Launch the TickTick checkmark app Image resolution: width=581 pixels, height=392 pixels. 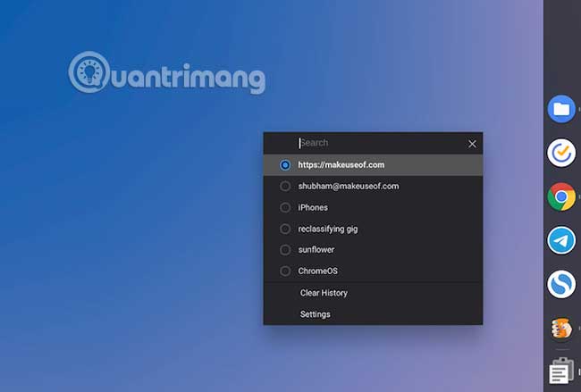[561, 153]
